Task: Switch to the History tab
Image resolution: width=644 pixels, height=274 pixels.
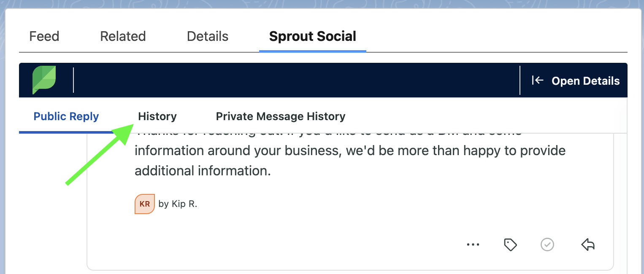Action: click(x=157, y=116)
